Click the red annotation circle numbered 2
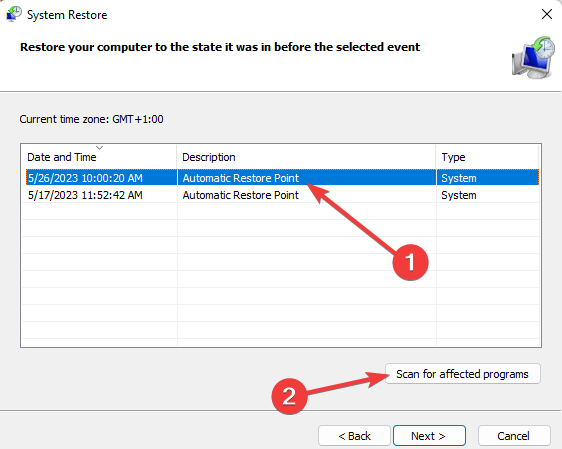Viewport: 562px width, 449px height. [x=289, y=396]
